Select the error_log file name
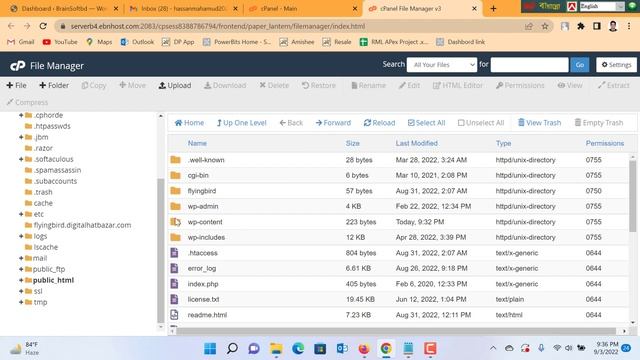640x360 pixels. coord(202,268)
